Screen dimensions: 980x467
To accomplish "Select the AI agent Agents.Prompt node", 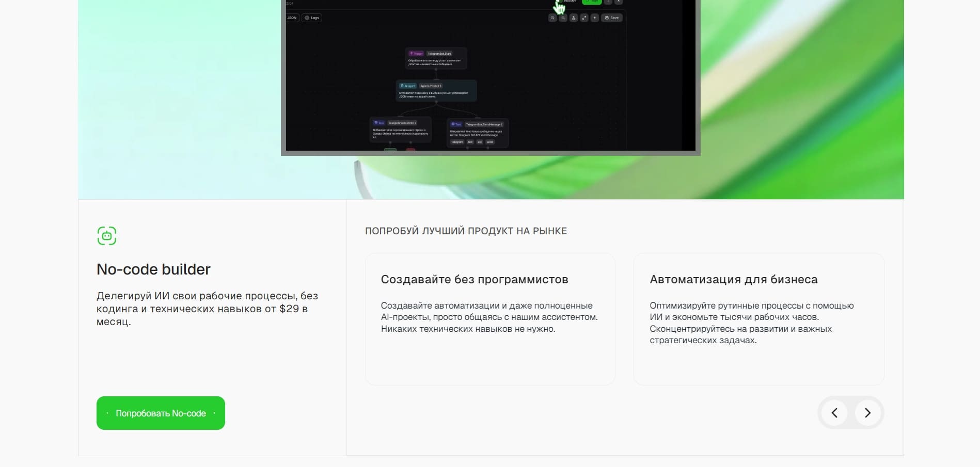I will coord(436,90).
